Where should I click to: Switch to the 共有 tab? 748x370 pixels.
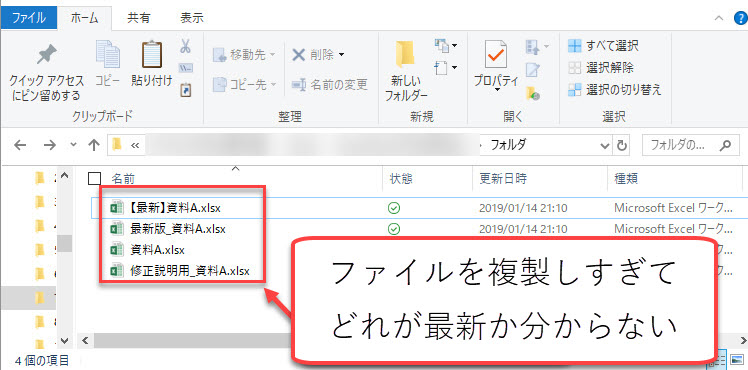(138, 18)
